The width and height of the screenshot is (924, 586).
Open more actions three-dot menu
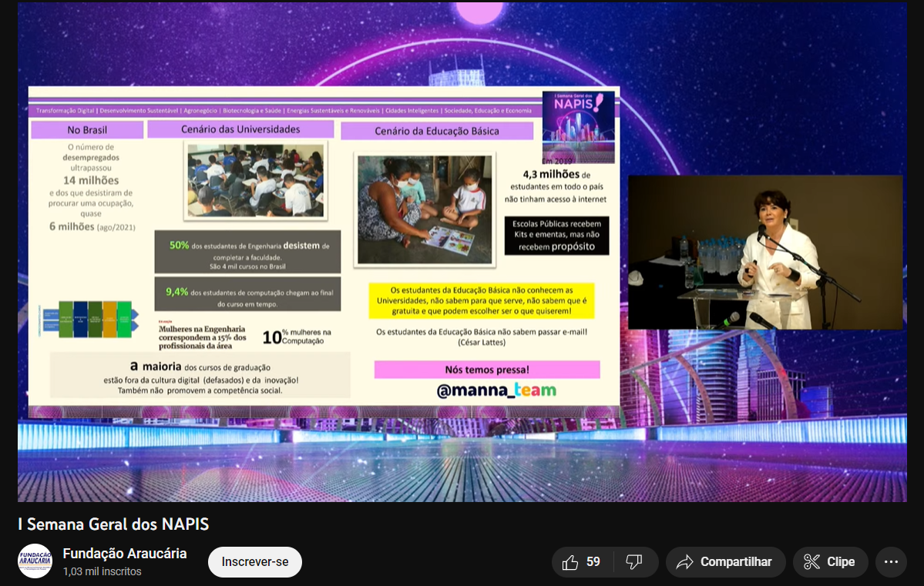click(891, 562)
